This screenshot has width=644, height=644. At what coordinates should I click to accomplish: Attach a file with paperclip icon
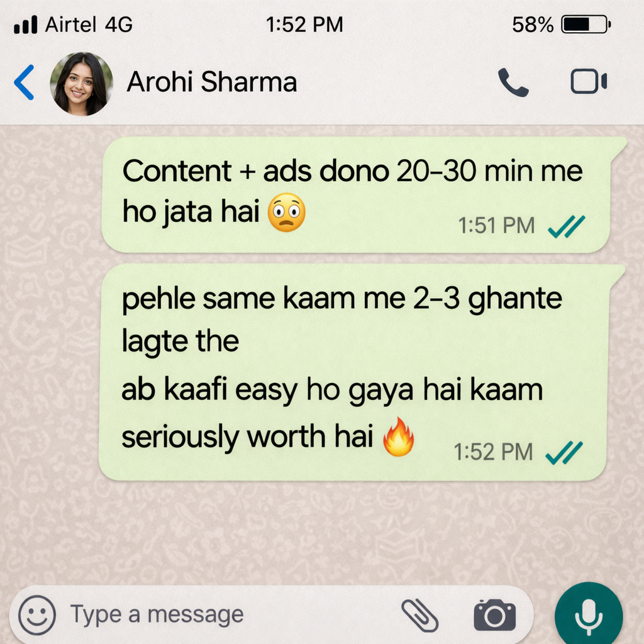[419, 615]
